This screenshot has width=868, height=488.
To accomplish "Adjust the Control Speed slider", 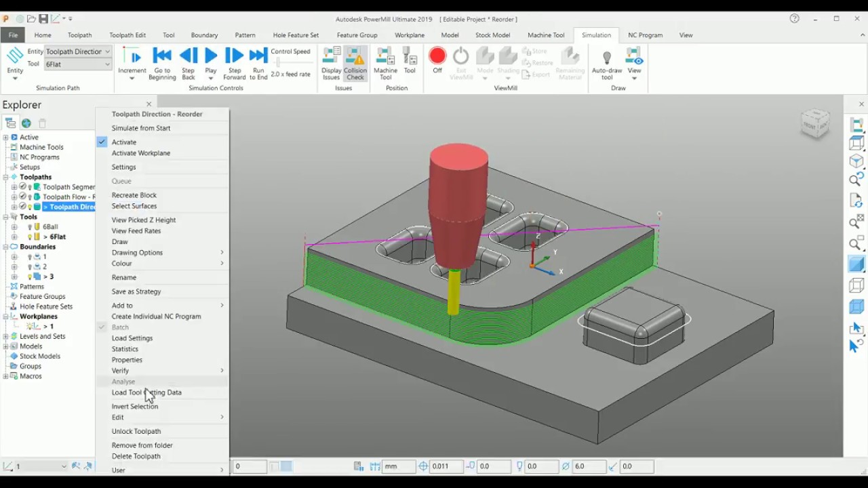I will 277,62.
